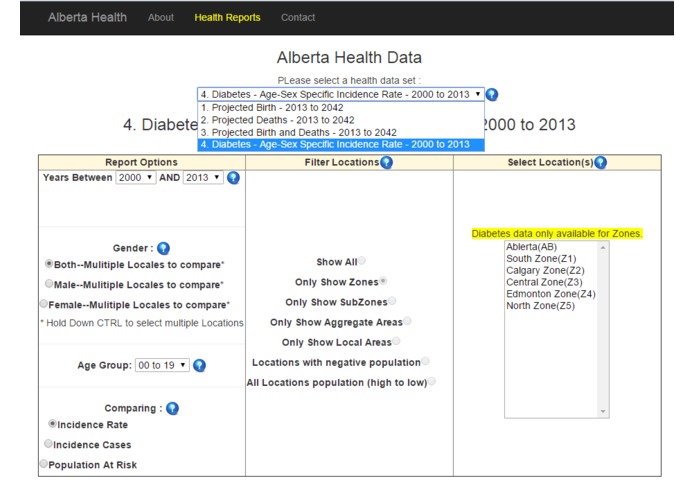The height and width of the screenshot is (494, 695).
Task: Click help icon next to Gender label
Action: click(163, 248)
